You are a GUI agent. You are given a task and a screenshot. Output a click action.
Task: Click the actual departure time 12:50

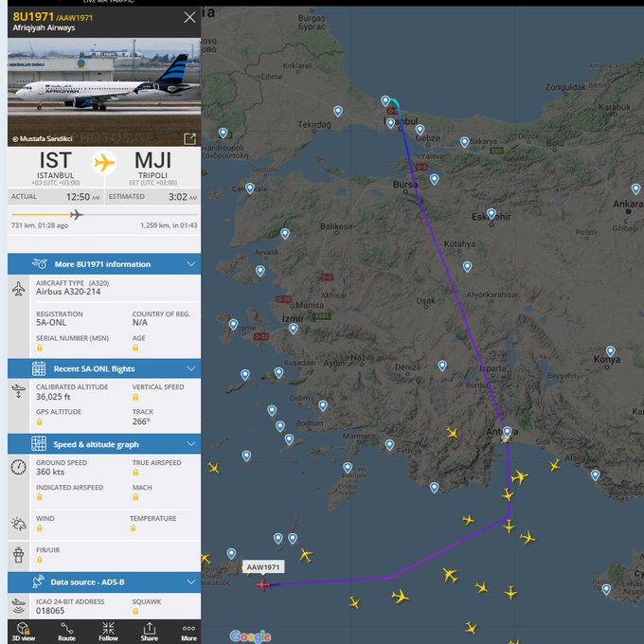(x=78, y=197)
